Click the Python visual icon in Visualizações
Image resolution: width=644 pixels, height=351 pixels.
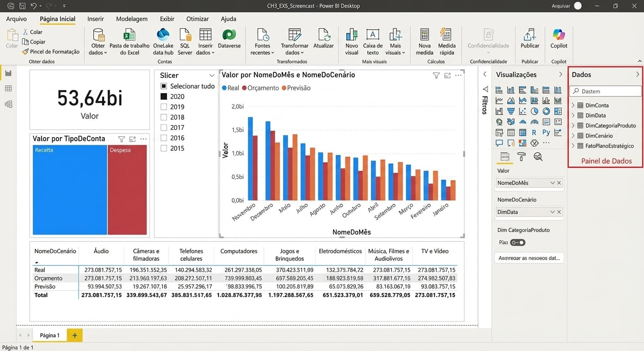pyautogui.click(x=546, y=133)
